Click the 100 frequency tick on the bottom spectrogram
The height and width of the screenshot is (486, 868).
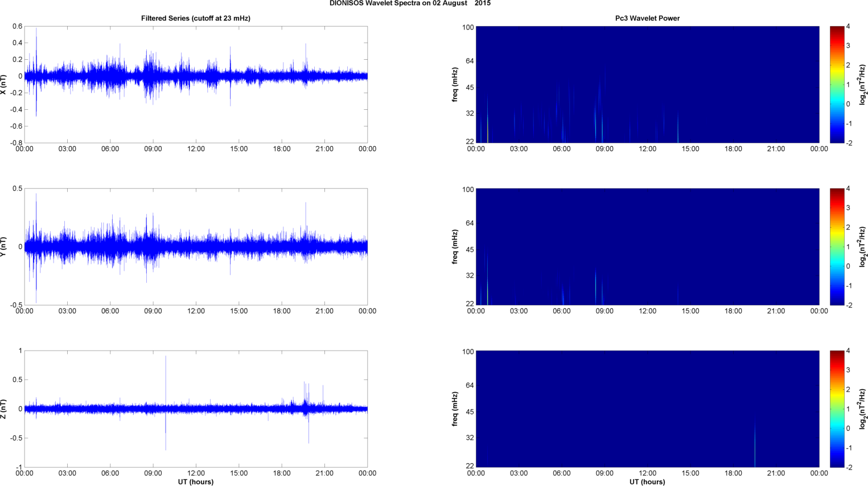(468, 352)
